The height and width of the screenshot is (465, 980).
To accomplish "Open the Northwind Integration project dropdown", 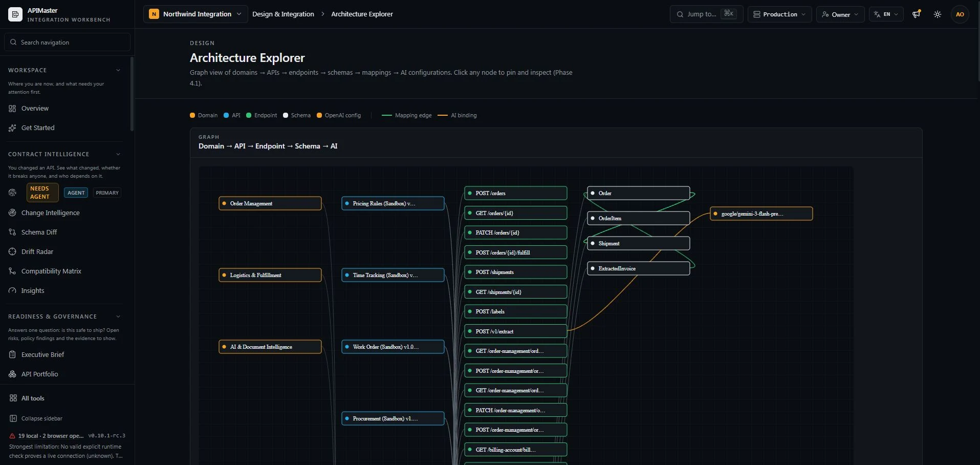I will pyautogui.click(x=195, y=14).
